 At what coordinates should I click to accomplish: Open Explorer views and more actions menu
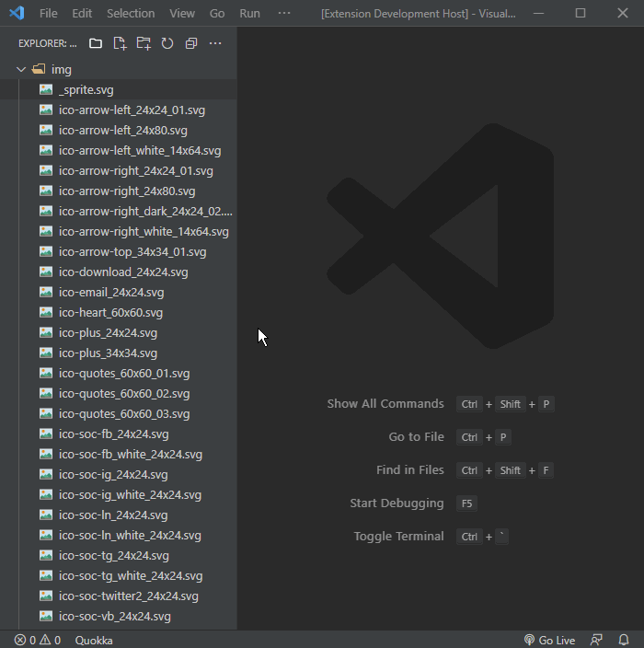[x=215, y=43]
